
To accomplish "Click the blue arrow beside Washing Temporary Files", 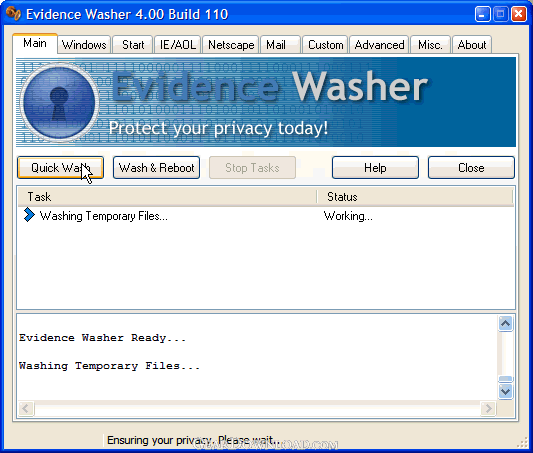I will coord(29,215).
